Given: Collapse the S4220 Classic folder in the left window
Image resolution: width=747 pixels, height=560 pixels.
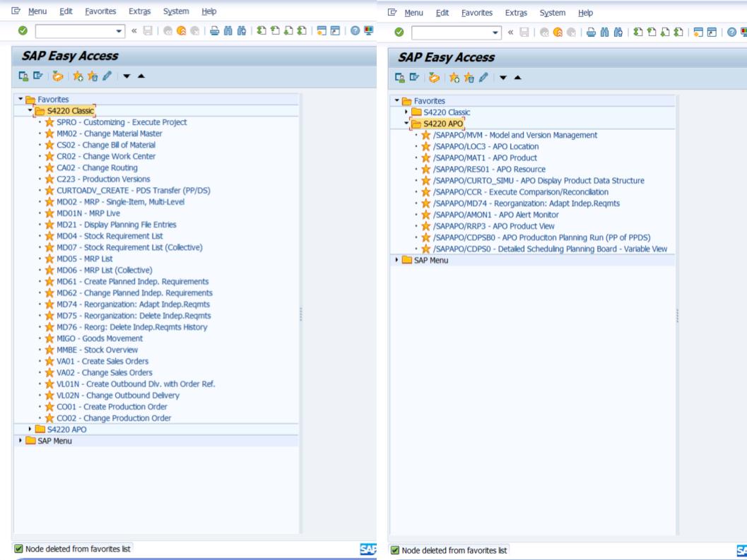Looking at the screenshot, I should coord(30,110).
